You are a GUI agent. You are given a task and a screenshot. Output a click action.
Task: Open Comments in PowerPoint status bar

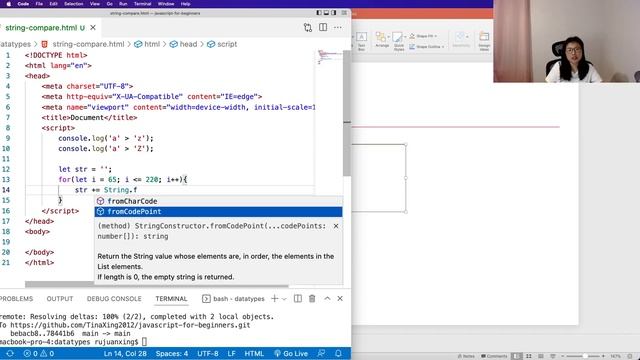click(494, 356)
